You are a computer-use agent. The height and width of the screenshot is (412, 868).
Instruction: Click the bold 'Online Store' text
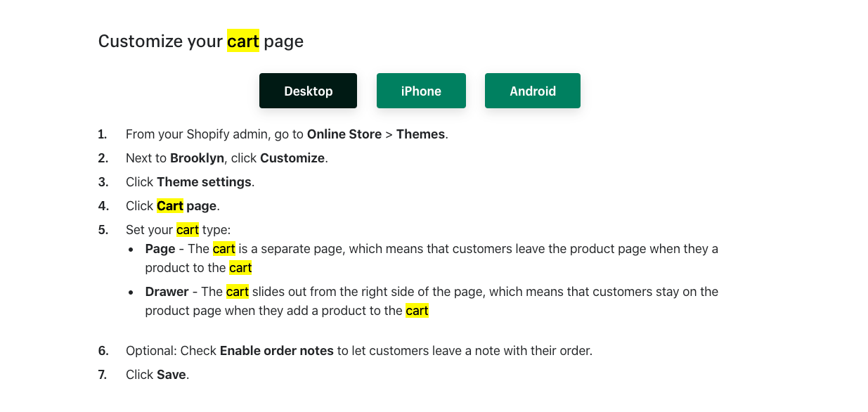tap(344, 134)
